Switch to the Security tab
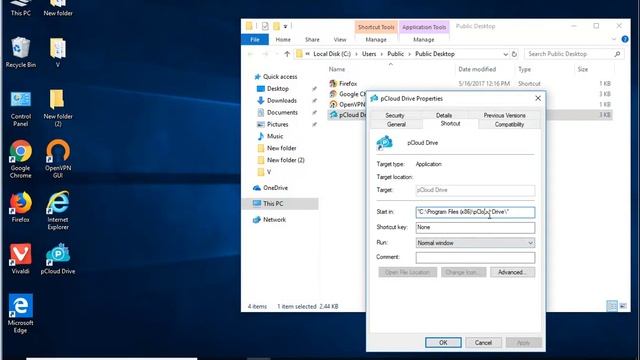Image resolution: width=640 pixels, height=360 pixels. click(395, 115)
